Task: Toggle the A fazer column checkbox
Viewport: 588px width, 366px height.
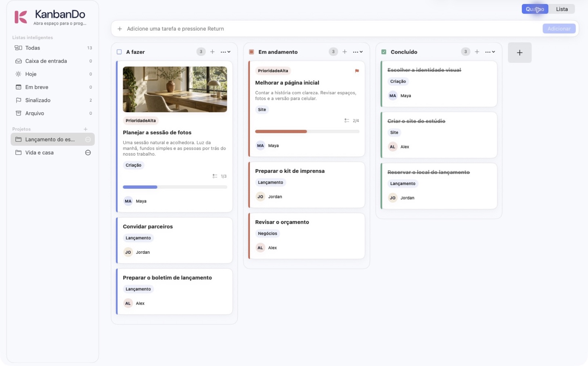Action: click(x=119, y=52)
